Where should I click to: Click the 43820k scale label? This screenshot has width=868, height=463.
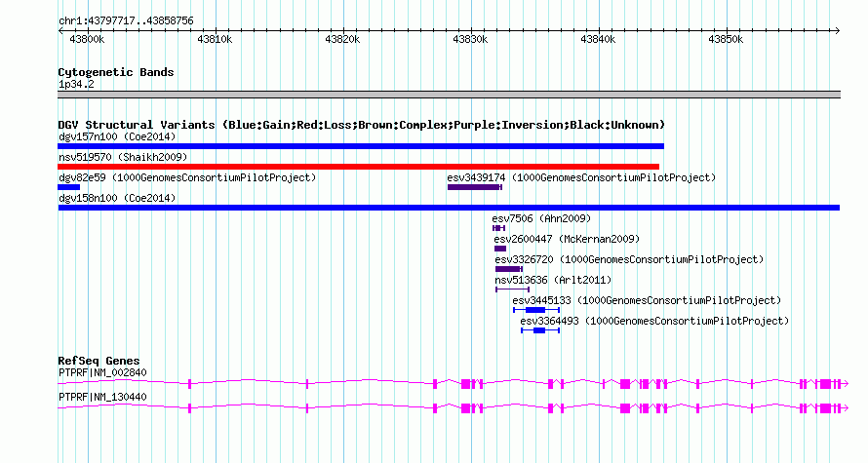point(342,39)
